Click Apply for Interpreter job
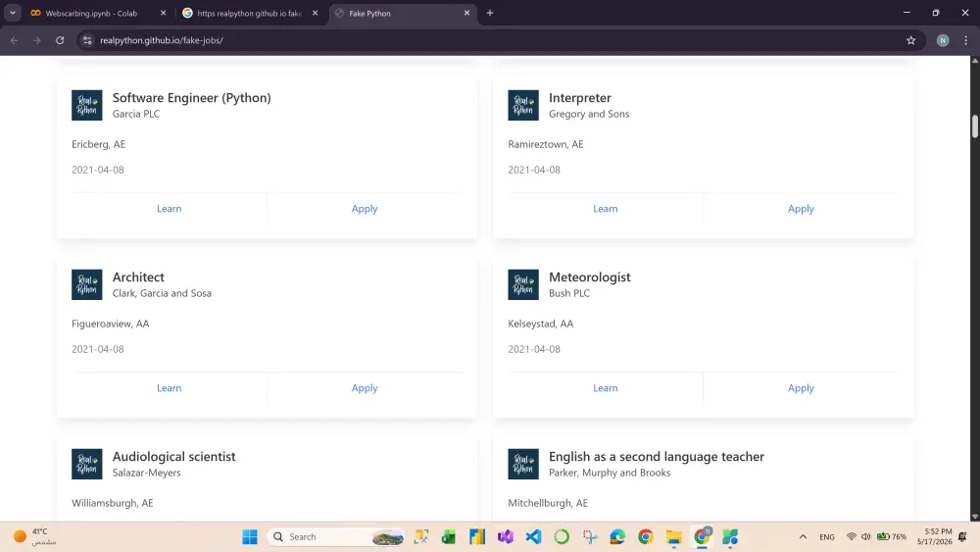The height and width of the screenshot is (552, 980). (x=801, y=209)
